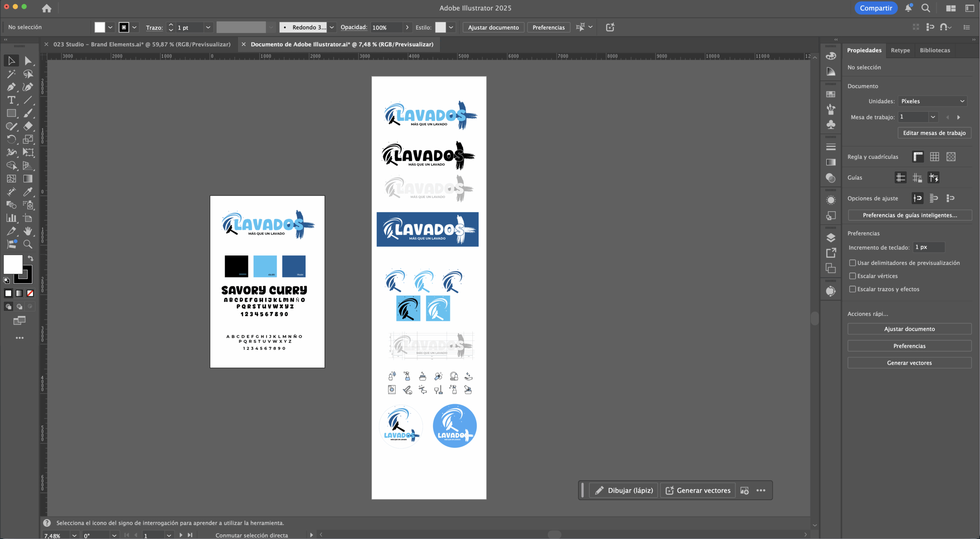Click the light blue swatch on artboard
This screenshot has height=539, width=980.
(265, 266)
